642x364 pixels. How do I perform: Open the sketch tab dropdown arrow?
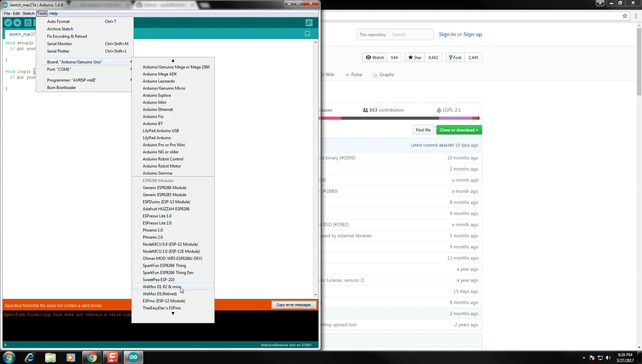[x=307, y=34]
